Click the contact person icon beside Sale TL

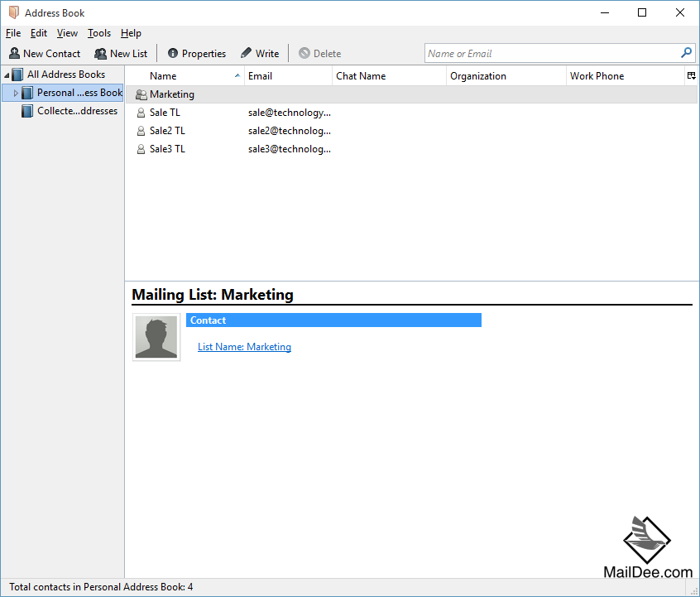(x=141, y=112)
